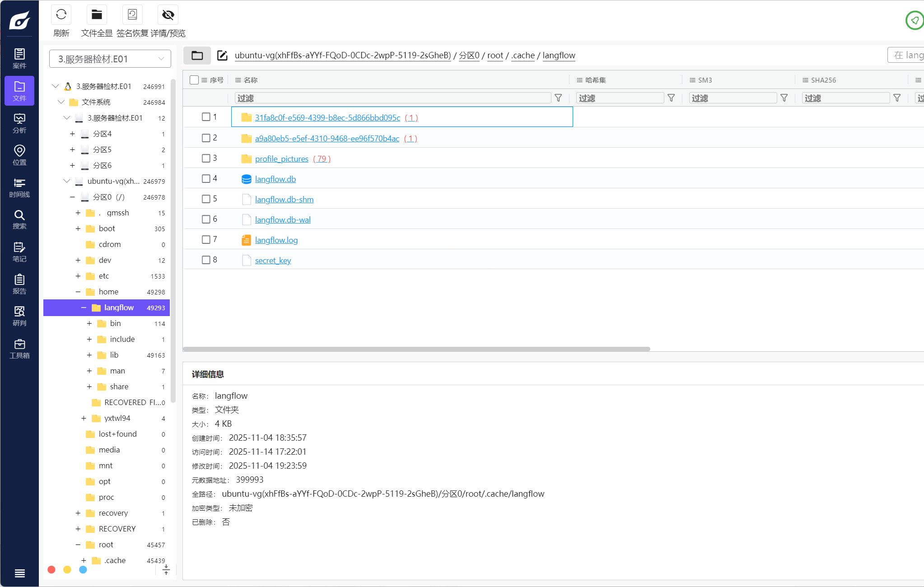This screenshot has height=587, width=924.
Task: Check the box for langflow.db row
Action: pyautogui.click(x=206, y=179)
